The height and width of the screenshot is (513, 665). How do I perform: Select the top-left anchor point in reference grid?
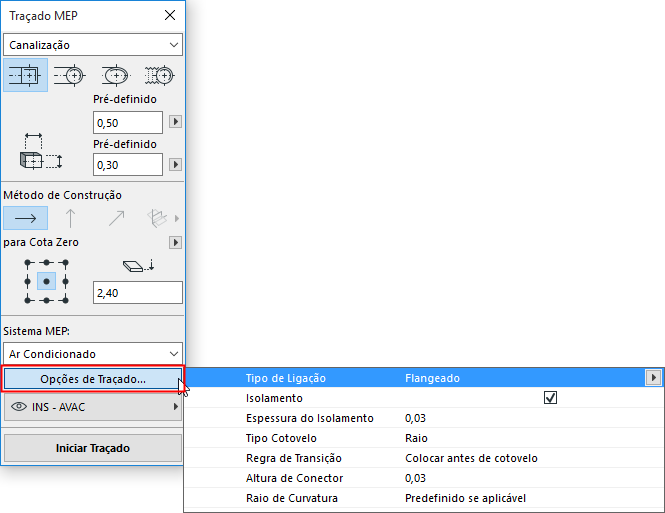pyautogui.click(x=28, y=263)
